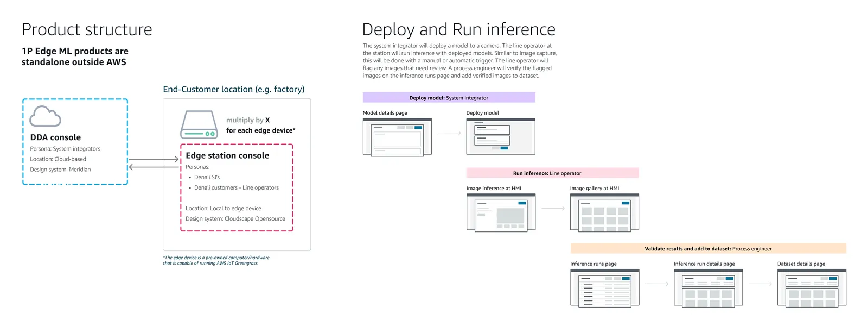The width and height of the screenshot is (868, 326).
Task: Click 'Design system: Meridian' text
Action: tap(60, 170)
